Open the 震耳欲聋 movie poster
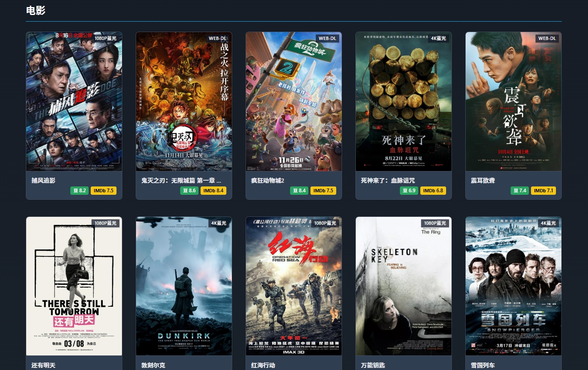Image resolution: width=588 pixels, height=370 pixels. [514, 102]
